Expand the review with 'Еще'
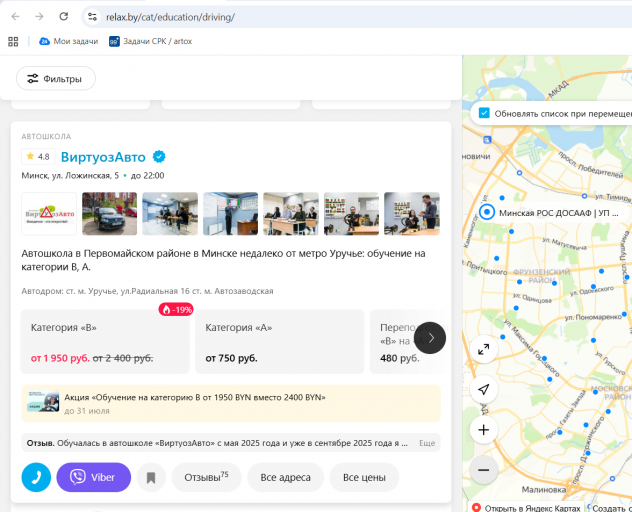The image size is (632, 512). point(427,443)
